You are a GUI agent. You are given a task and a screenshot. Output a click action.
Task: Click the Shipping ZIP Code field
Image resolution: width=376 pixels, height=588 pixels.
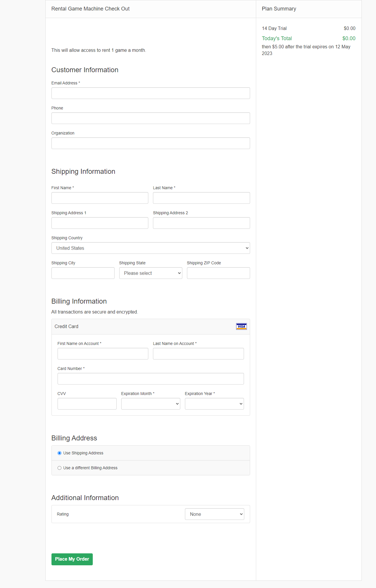[x=218, y=273]
